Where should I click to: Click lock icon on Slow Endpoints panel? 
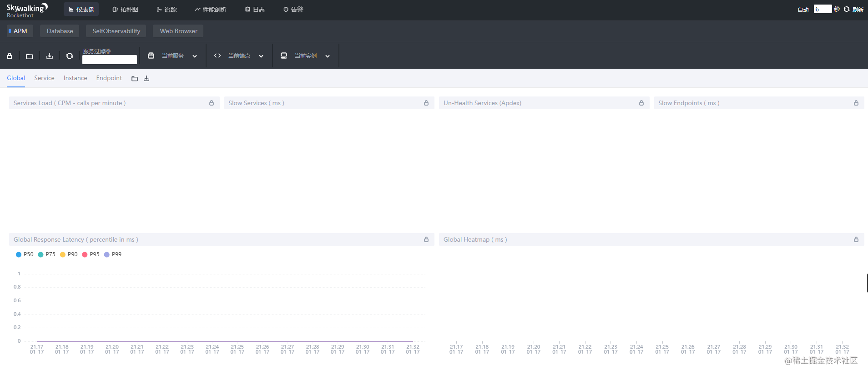856,103
